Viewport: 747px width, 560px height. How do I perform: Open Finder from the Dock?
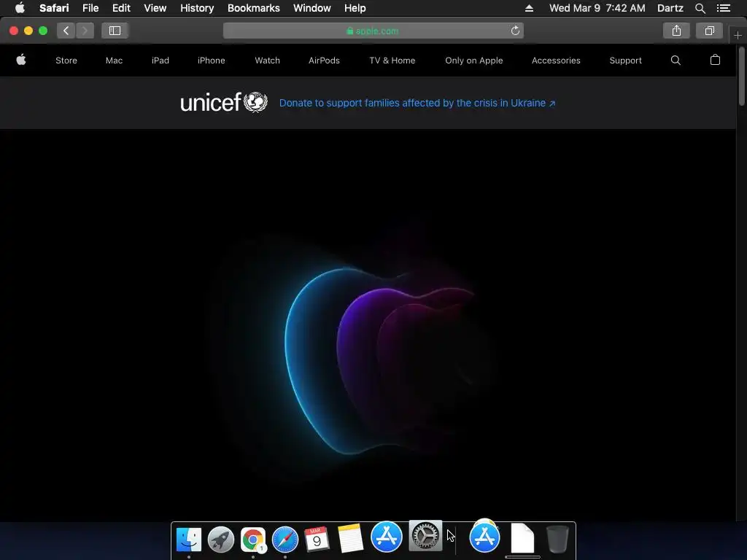pyautogui.click(x=189, y=540)
